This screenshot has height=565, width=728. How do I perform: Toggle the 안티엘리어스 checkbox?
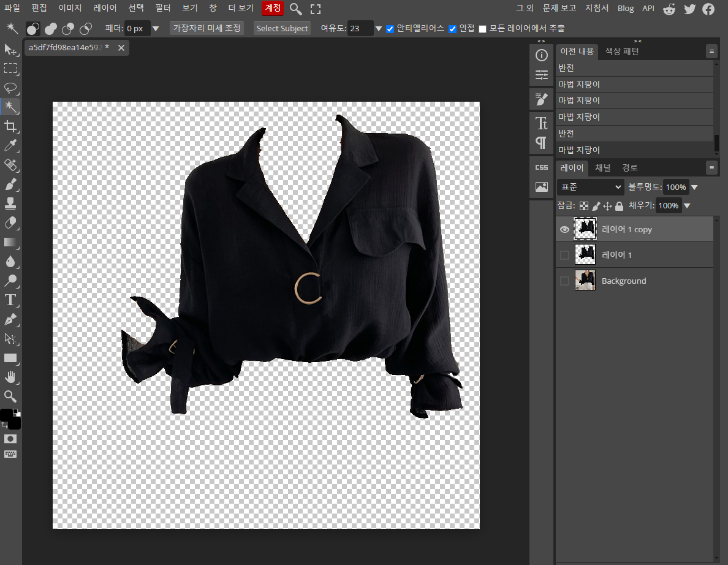click(x=390, y=29)
